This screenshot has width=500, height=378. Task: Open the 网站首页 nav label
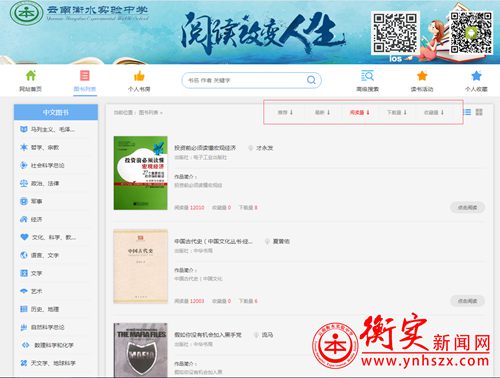tap(30, 89)
